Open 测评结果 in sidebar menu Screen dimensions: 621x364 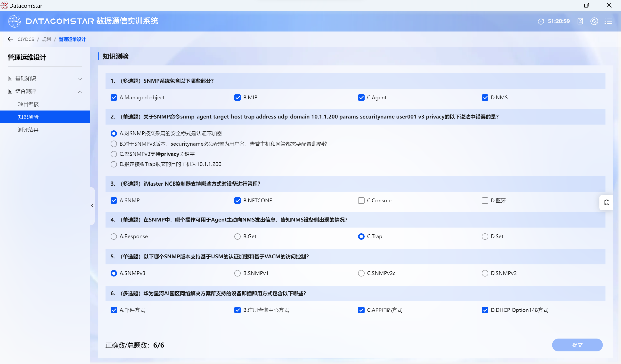[x=28, y=130]
